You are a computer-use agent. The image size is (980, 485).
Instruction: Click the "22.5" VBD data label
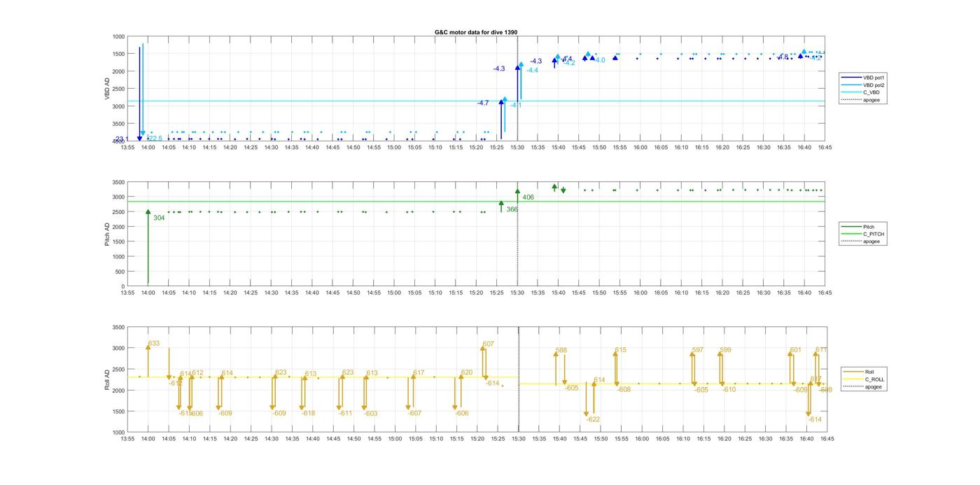[x=155, y=139]
